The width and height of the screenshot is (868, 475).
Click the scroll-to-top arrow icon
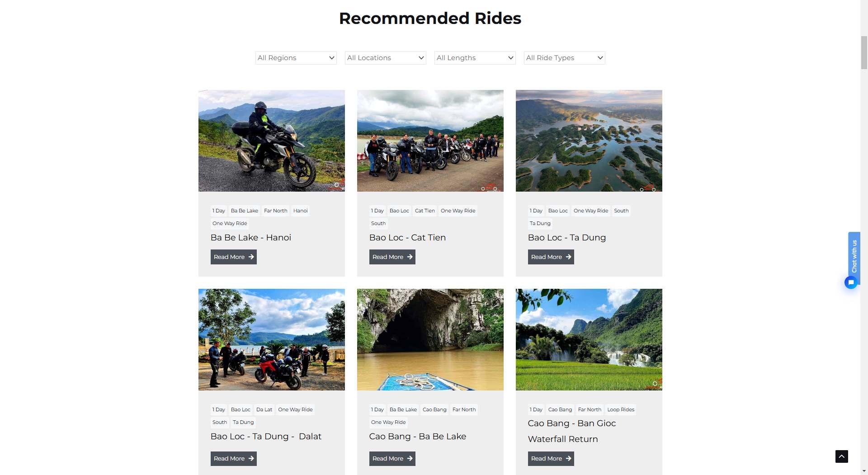[841, 456]
